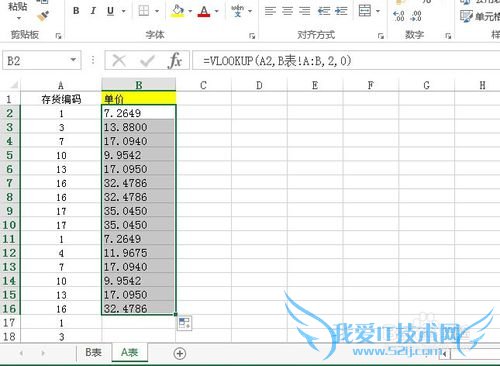
Task: Select column D header
Action: pyautogui.click(x=259, y=85)
